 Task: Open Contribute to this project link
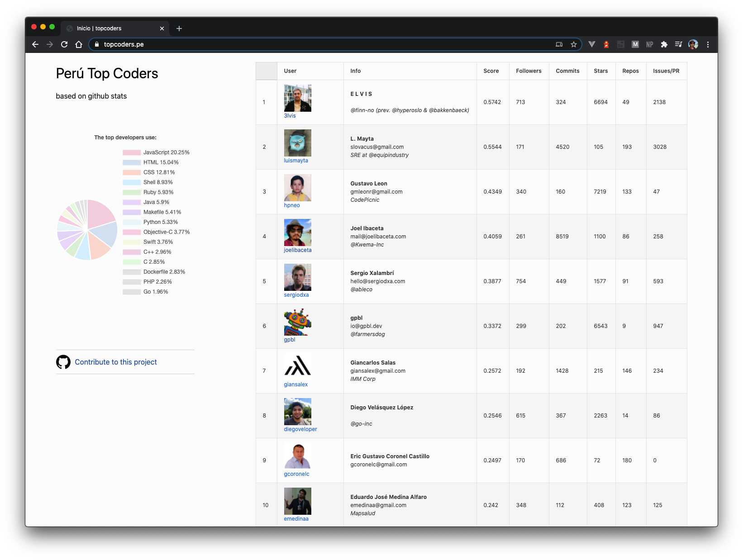tap(116, 362)
